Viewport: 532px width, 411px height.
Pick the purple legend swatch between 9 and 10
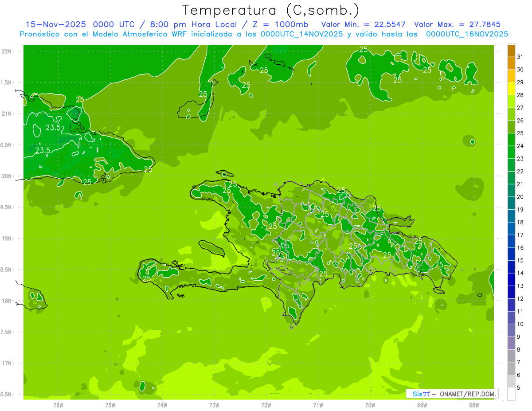pyautogui.click(x=511, y=330)
